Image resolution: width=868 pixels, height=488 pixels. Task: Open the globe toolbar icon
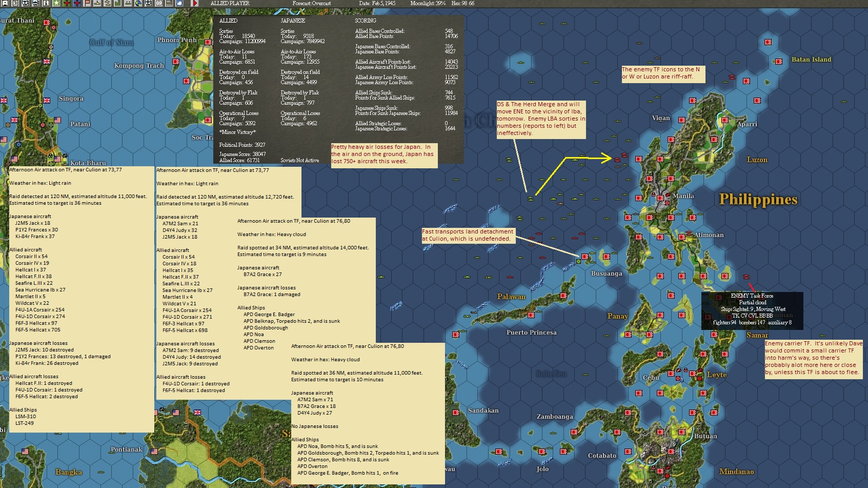138,3
